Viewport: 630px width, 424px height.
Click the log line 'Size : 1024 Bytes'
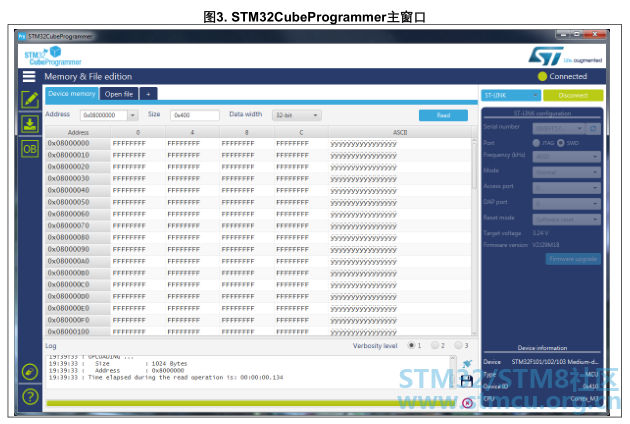[118, 363]
